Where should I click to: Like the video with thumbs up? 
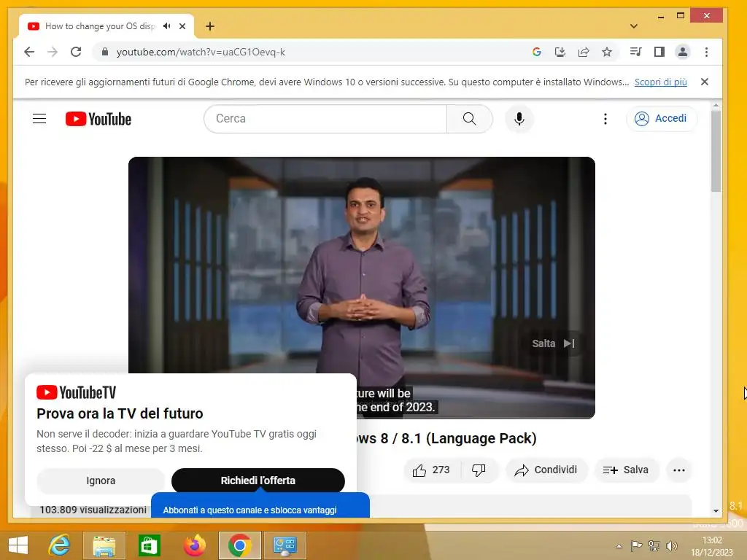[432, 470]
